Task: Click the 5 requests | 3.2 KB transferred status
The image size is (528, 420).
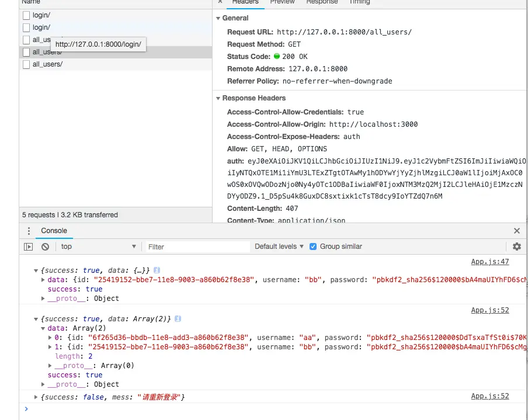Action: pos(70,215)
